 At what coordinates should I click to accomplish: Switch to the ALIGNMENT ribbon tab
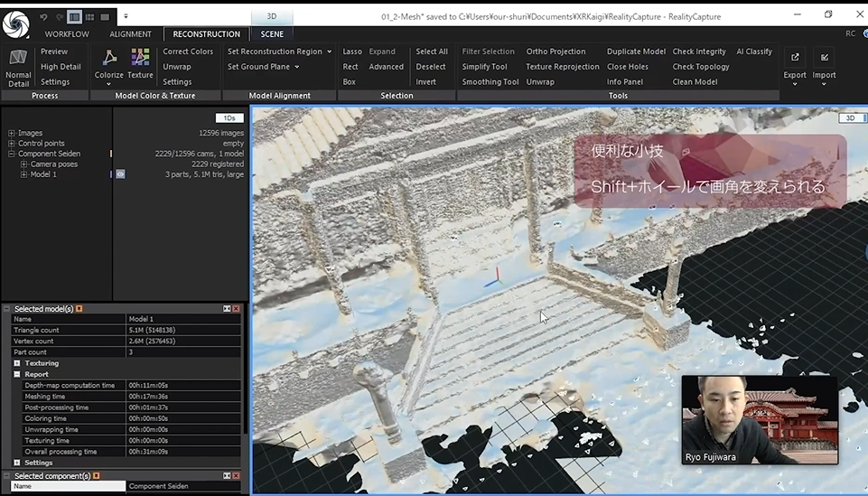[x=130, y=33]
